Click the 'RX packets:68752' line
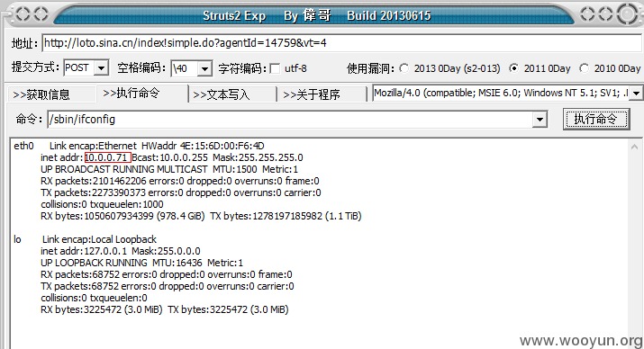The height and width of the screenshot is (349, 644). pyautogui.click(x=167, y=274)
